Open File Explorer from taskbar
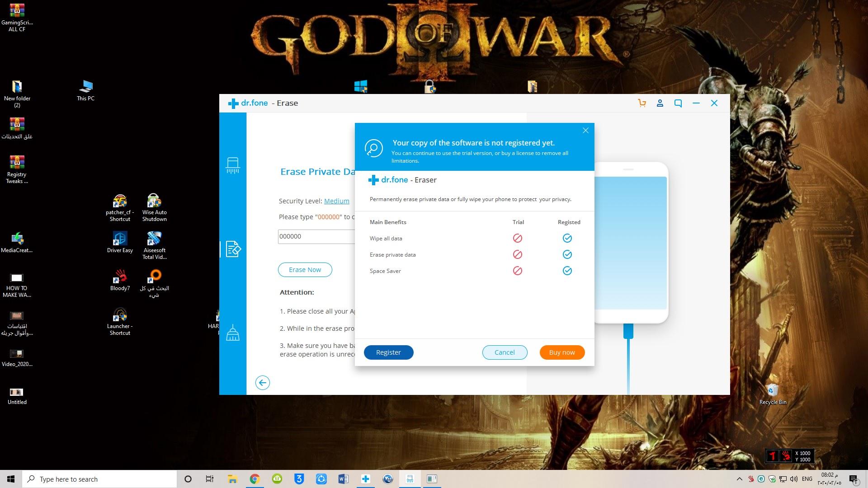868x488 pixels. [232, 479]
